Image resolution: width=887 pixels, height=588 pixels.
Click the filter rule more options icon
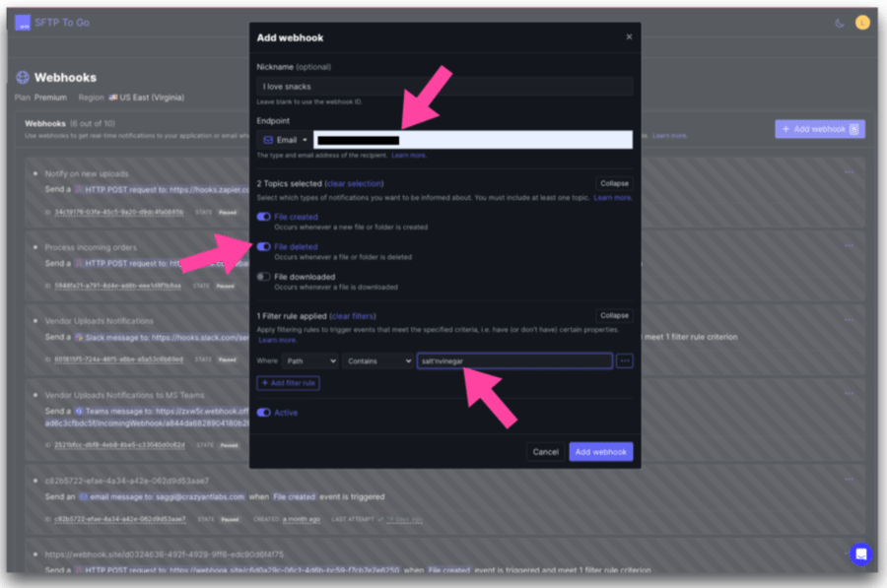click(x=625, y=361)
